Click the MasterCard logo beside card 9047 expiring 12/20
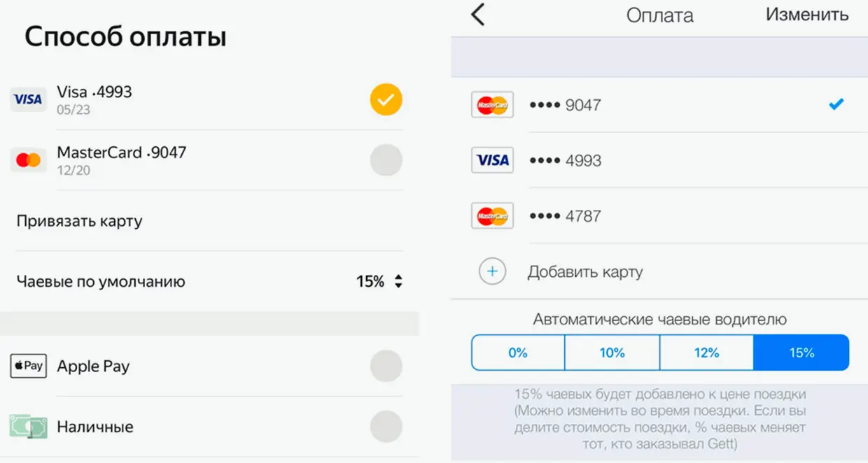This screenshot has width=868, height=463. pos(28,160)
